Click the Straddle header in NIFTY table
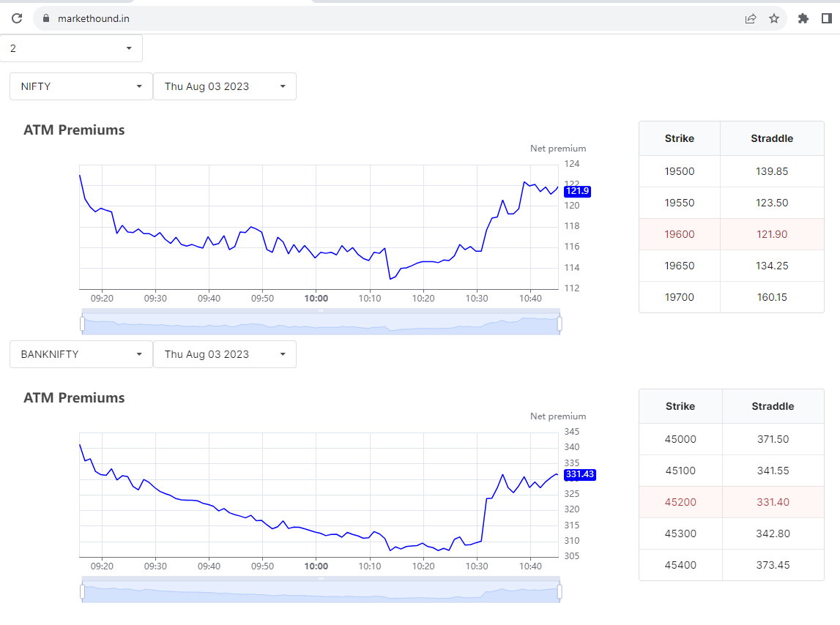 point(772,138)
